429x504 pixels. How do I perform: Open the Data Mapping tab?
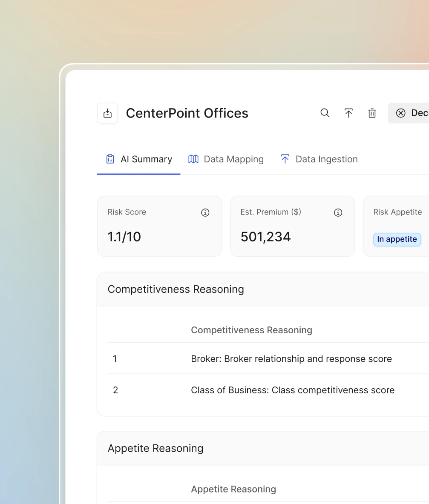(x=226, y=160)
